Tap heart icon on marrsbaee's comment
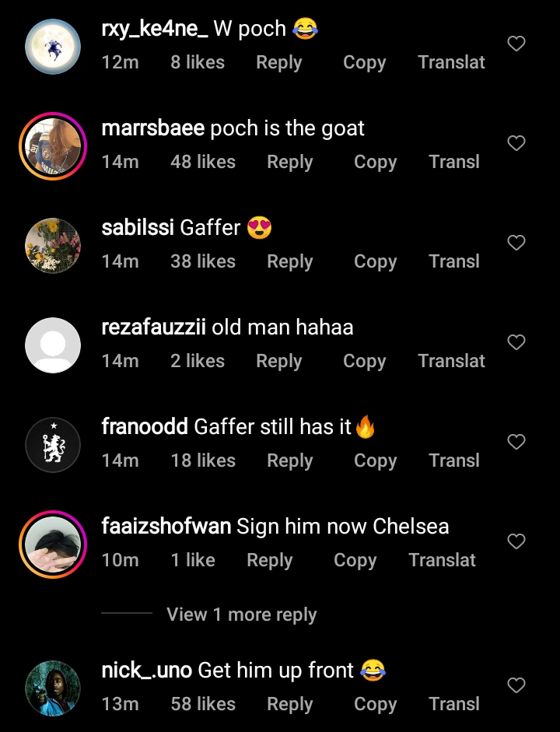The width and height of the screenshot is (560, 732). tap(516, 143)
